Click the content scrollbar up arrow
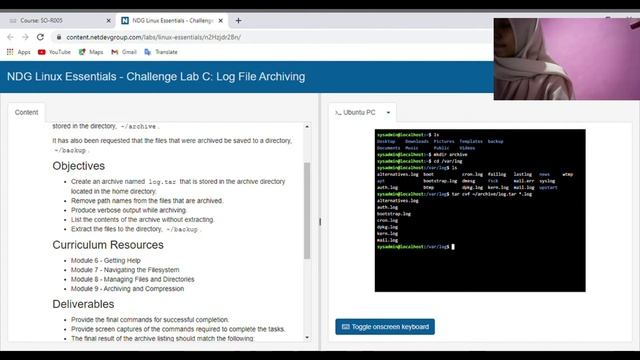640x360 pixels. point(307,127)
